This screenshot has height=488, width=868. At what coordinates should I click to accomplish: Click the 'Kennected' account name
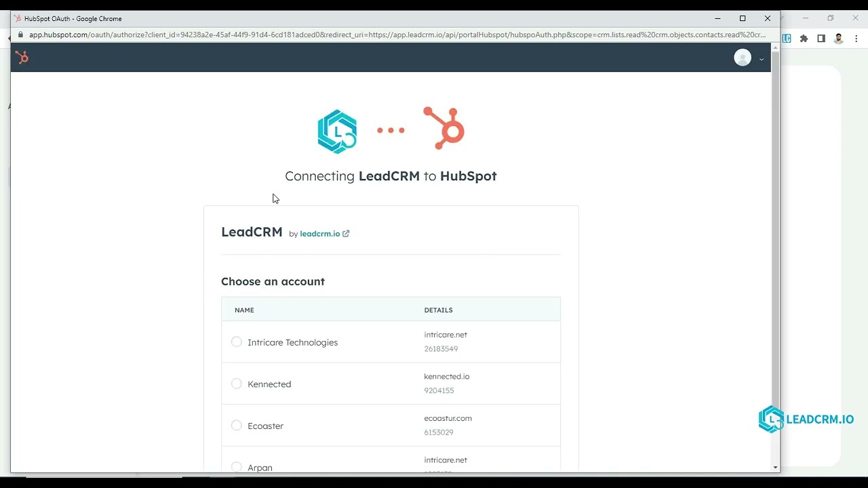click(269, 384)
